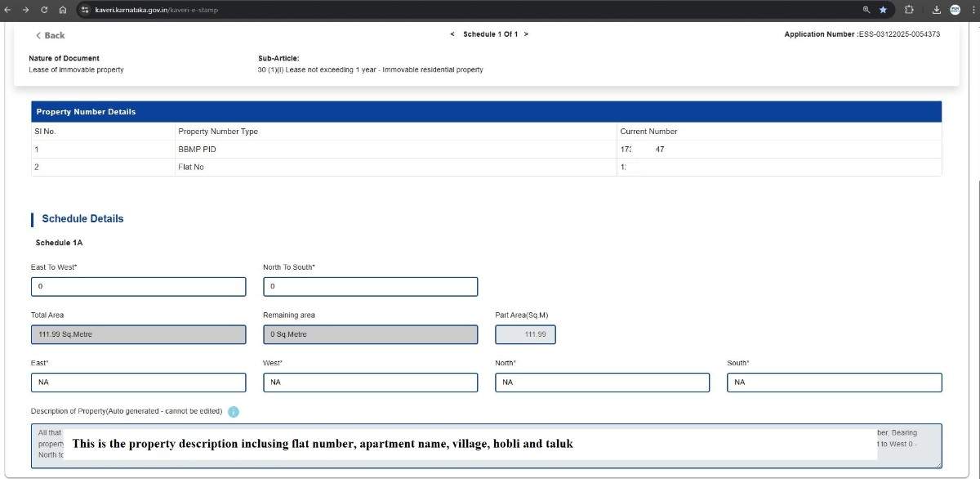Click the Back link on the page
This screenshot has width=980, height=479.
point(50,35)
